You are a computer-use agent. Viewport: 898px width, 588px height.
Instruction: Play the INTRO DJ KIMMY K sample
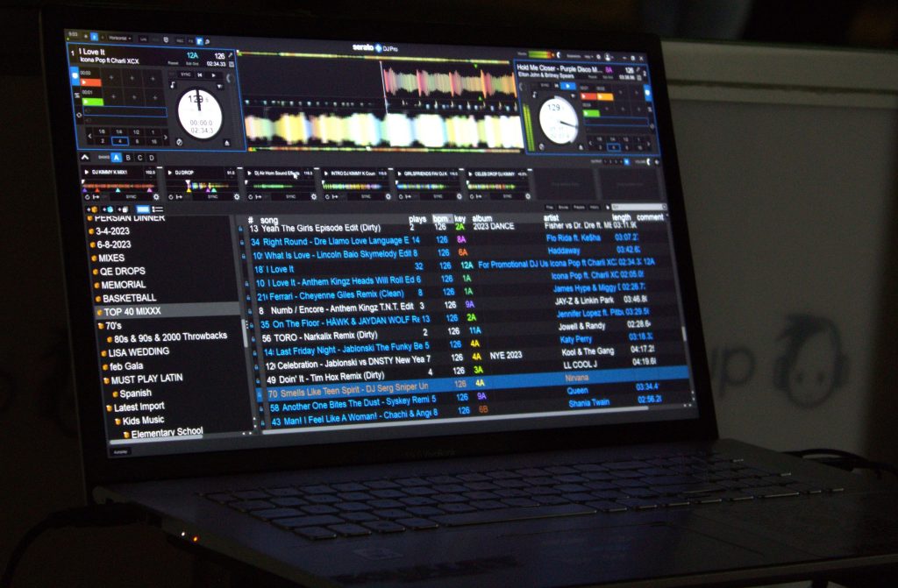click(326, 173)
